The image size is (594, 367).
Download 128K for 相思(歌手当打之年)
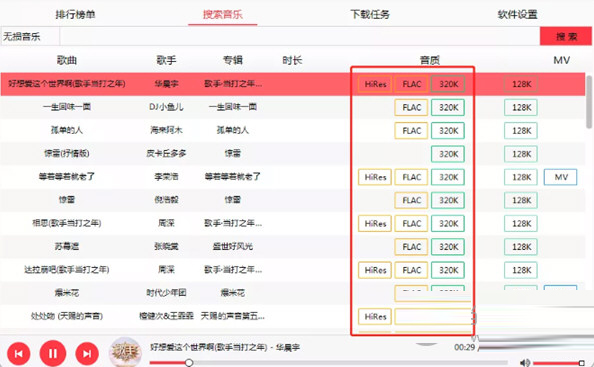(x=521, y=224)
